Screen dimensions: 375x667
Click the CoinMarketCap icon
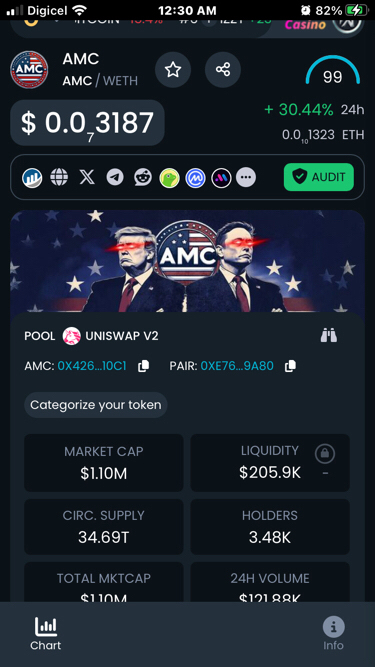(195, 178)
